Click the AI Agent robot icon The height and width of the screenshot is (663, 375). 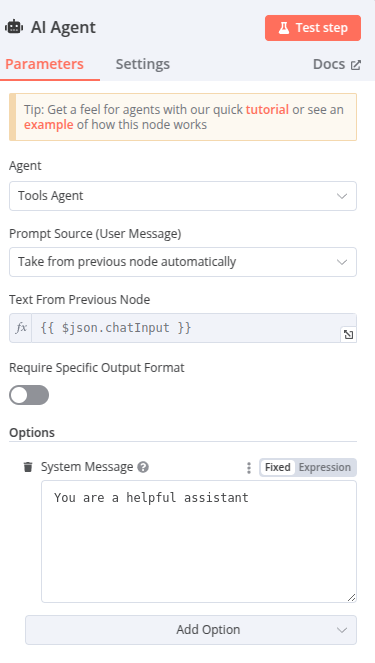tap(14, 27)
